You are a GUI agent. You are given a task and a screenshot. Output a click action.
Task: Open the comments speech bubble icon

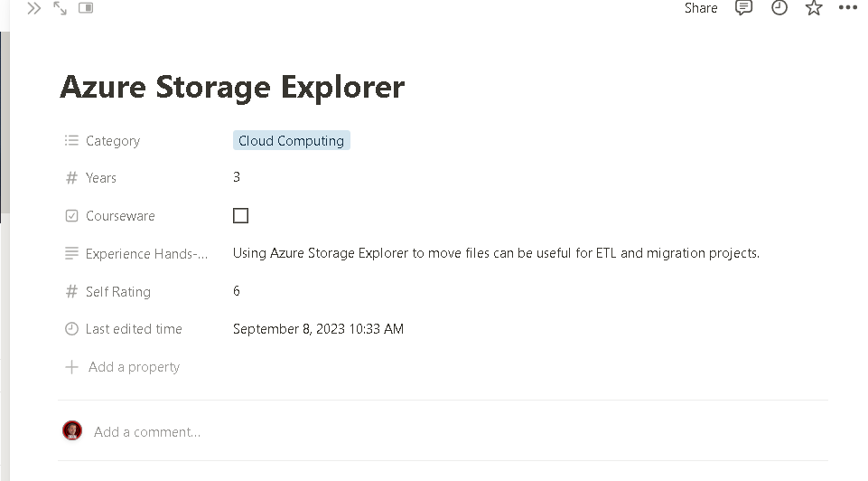pyautogui.click(x=743, y=8)
